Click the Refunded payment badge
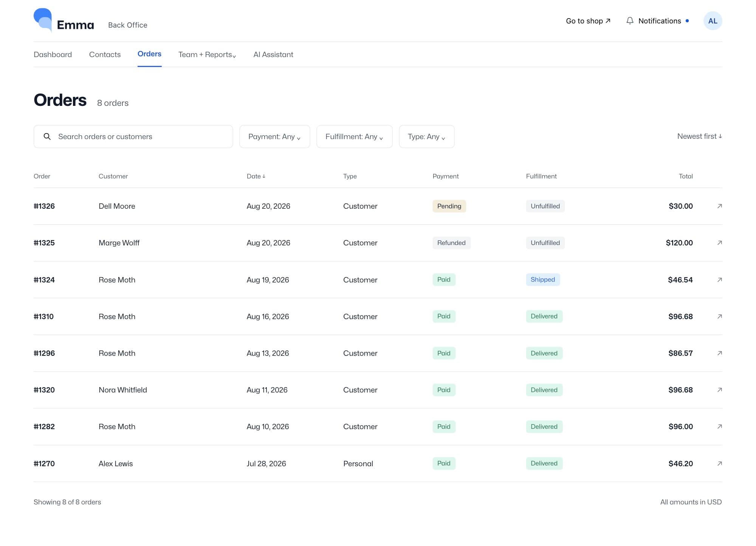The width and height of the screenshot is (756, 546). point(451,243)
